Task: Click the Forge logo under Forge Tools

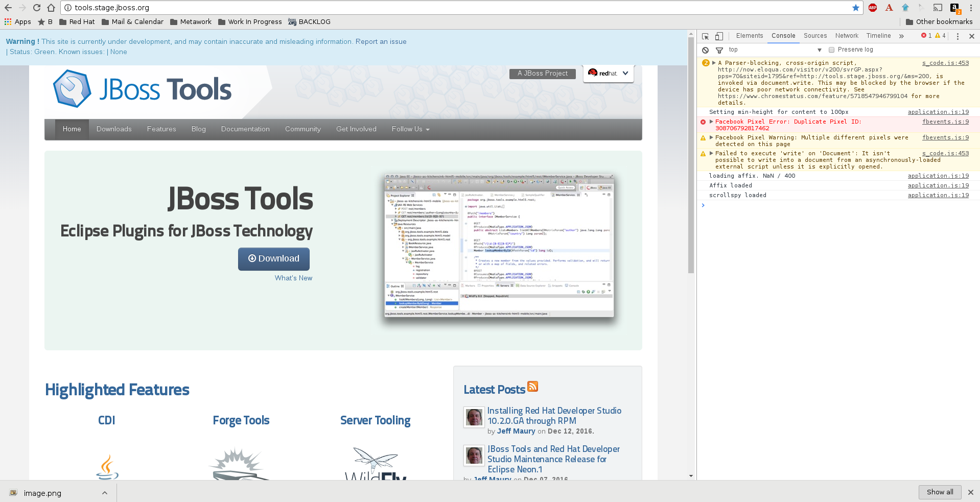Action: [x=238, y=464]
